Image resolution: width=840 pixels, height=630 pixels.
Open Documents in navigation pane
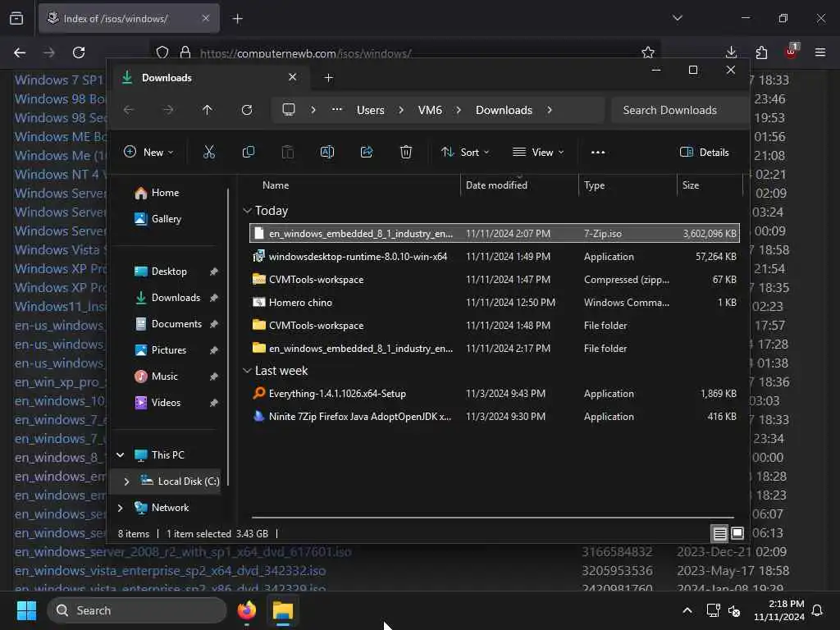tap(169, 323)
